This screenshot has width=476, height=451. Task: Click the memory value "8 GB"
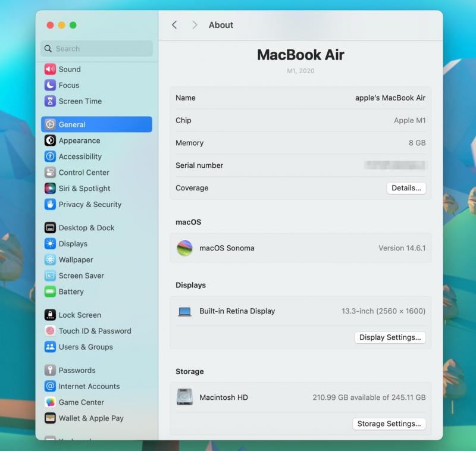(417, 143)
